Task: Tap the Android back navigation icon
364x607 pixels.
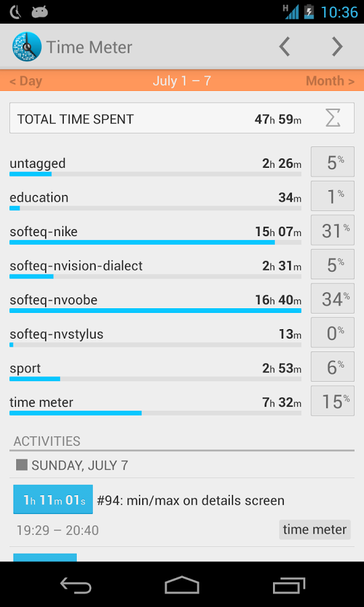Action: (75, 585)
